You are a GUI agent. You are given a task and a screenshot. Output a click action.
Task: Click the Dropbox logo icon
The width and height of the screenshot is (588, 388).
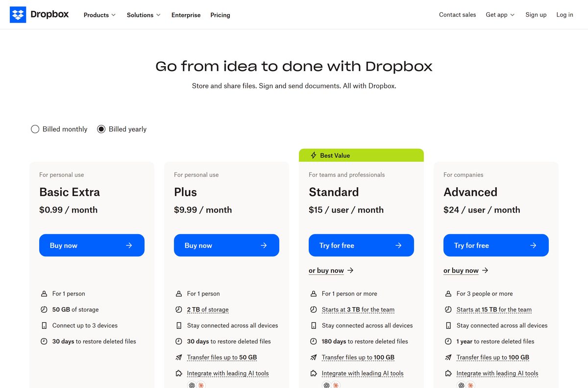click(x=18, y=15)
